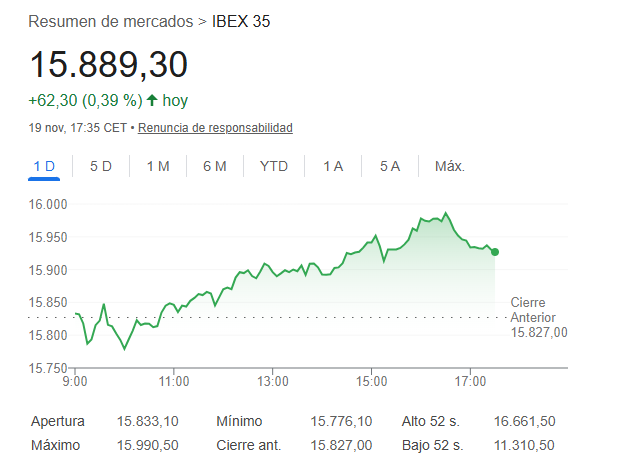Click the Alto 52 s. value 16.661,50
621x469 pixels.
point(524,421)
